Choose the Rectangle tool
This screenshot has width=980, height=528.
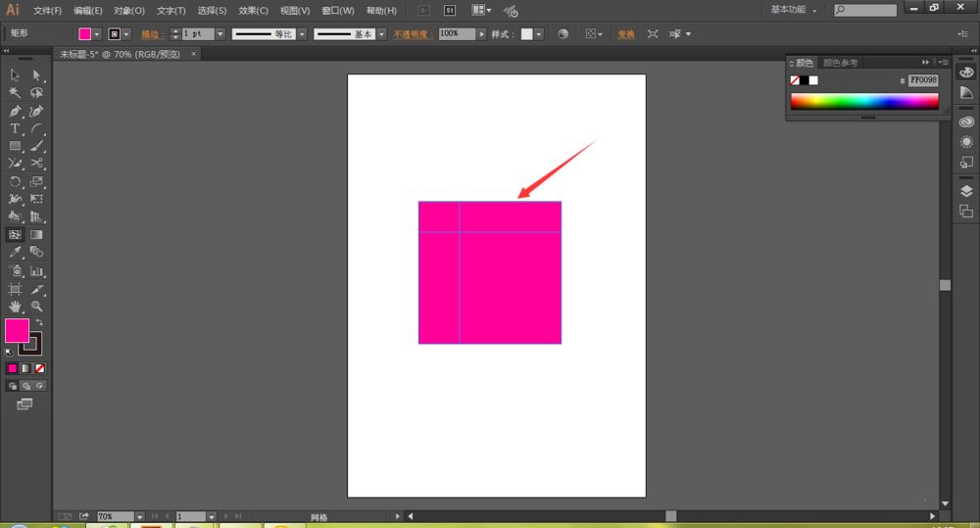[15, 146]
